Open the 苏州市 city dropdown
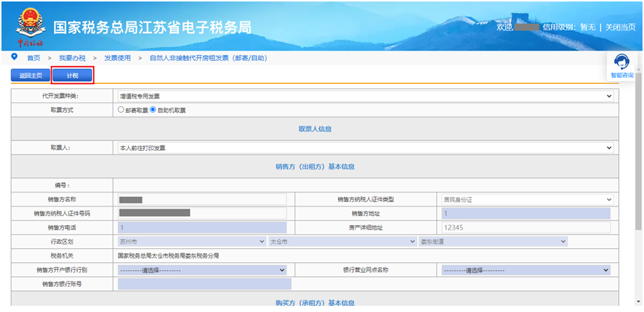 (191, 241)
